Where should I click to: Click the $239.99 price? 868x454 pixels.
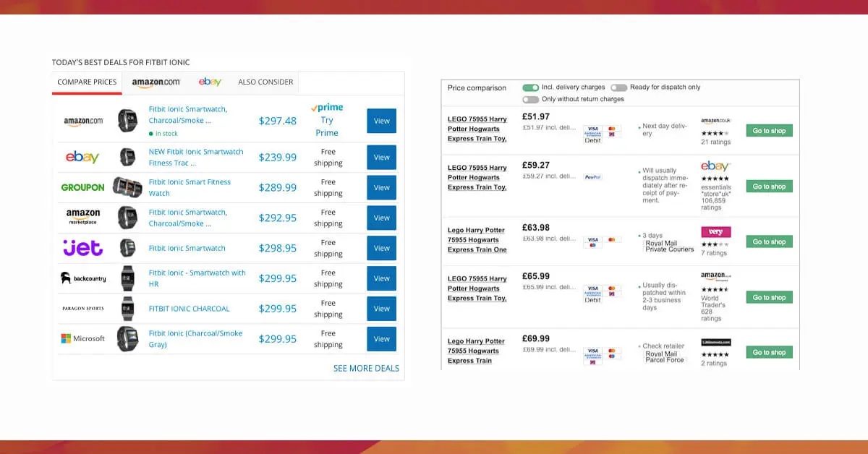click(278, 158)
